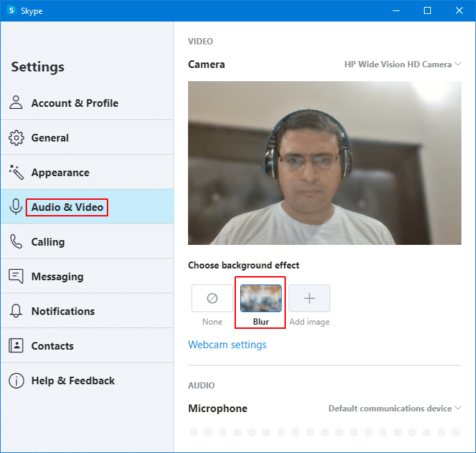Image resolution: width=476 pixels, height=453 pixels.
Task: Enable the Blur background effect
Action: pos(261,298)
